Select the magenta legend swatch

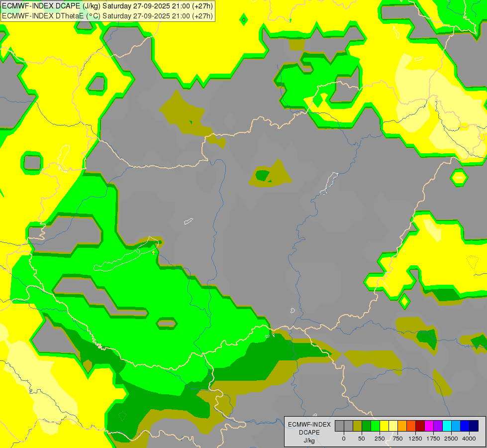(429, 426)
